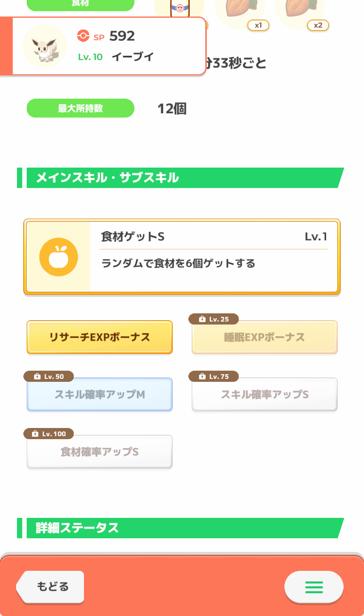
Task: Tap the Lv. 50 lock badge
Action: click(x=49, y=376)
